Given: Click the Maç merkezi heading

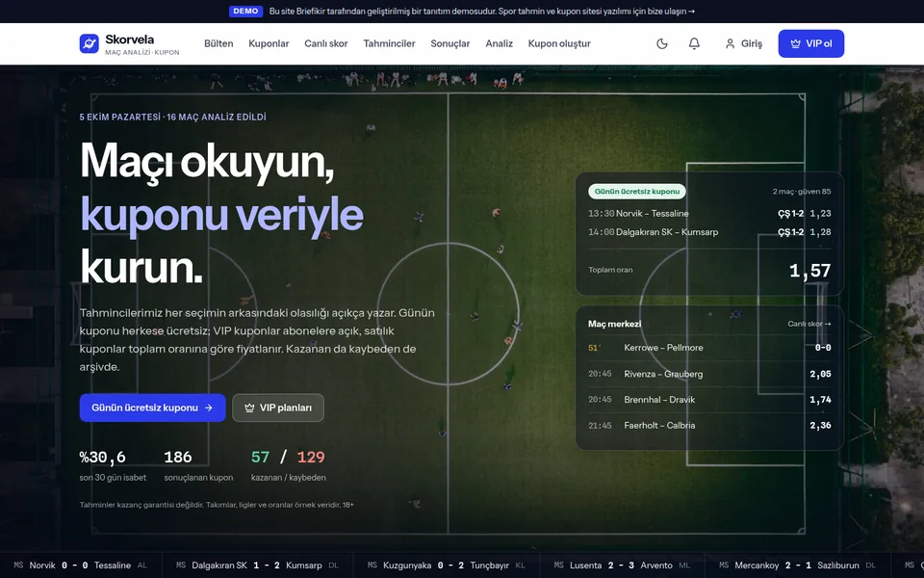Looking at the screenshot, I should tap(615, 324).
